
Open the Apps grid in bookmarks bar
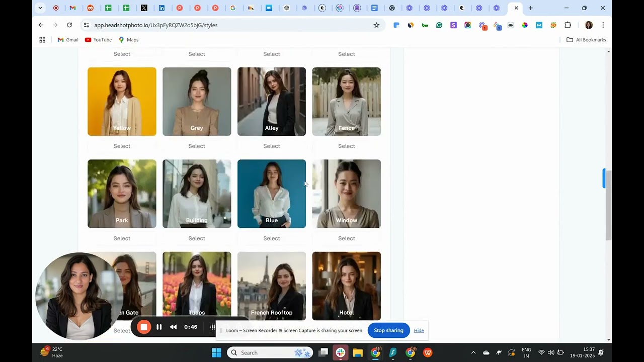pyautogui.click(x=42, y=40)
